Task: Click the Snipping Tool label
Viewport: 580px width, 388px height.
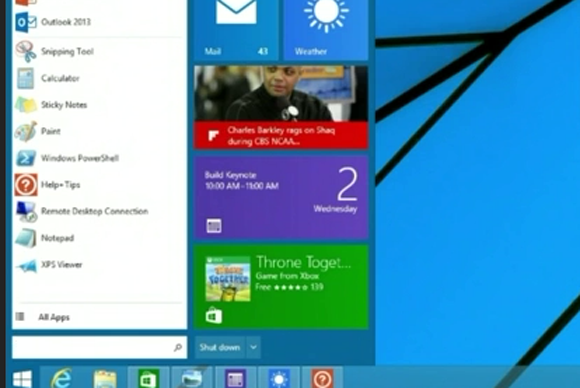Action: tap(67, 51)
